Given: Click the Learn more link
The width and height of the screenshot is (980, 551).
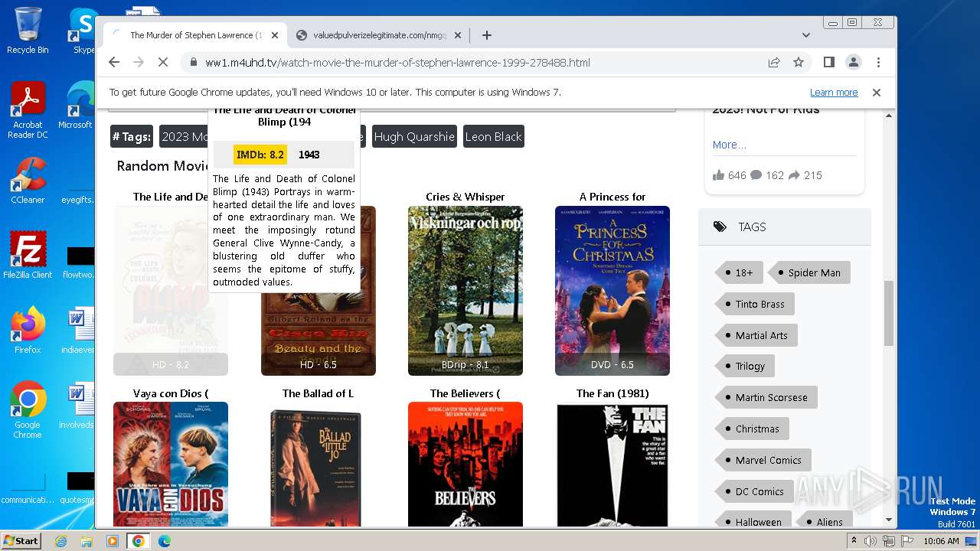Looking at the screenshot, I should [834, 92].
